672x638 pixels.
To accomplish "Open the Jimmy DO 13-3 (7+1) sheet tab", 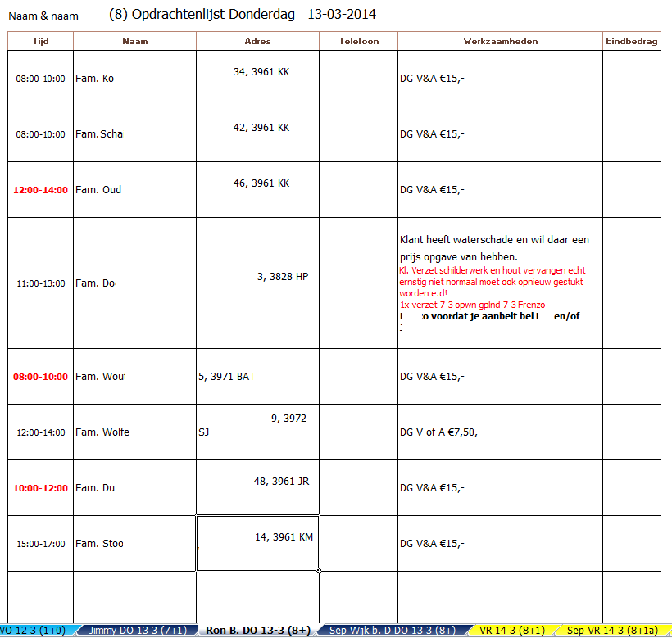I will [137, 631].
